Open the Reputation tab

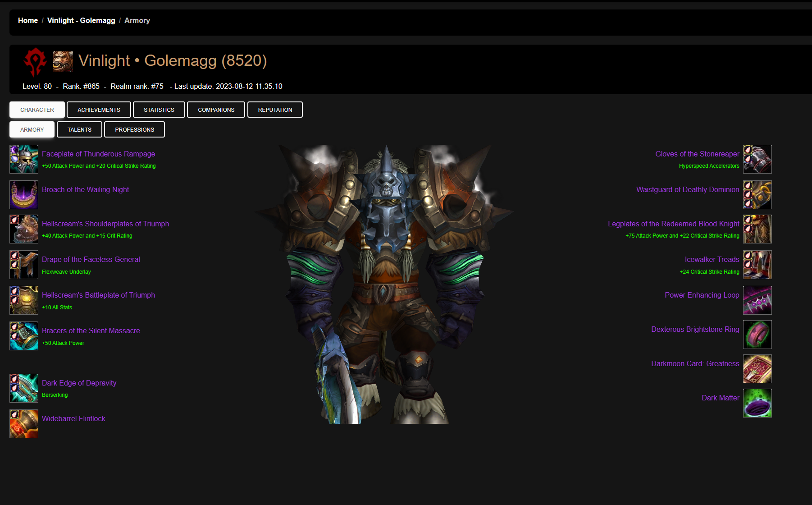(x=275, y=110)
